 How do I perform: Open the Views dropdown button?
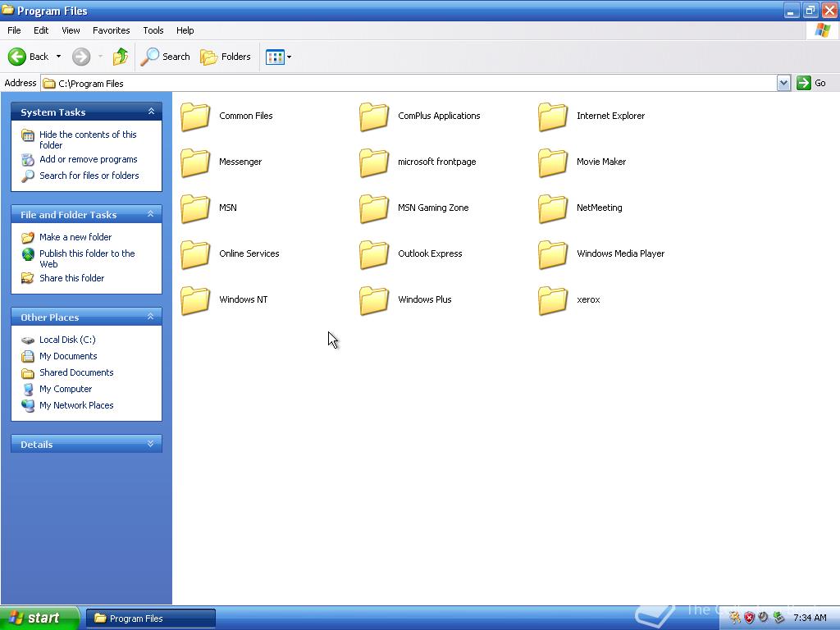(279, 57)
